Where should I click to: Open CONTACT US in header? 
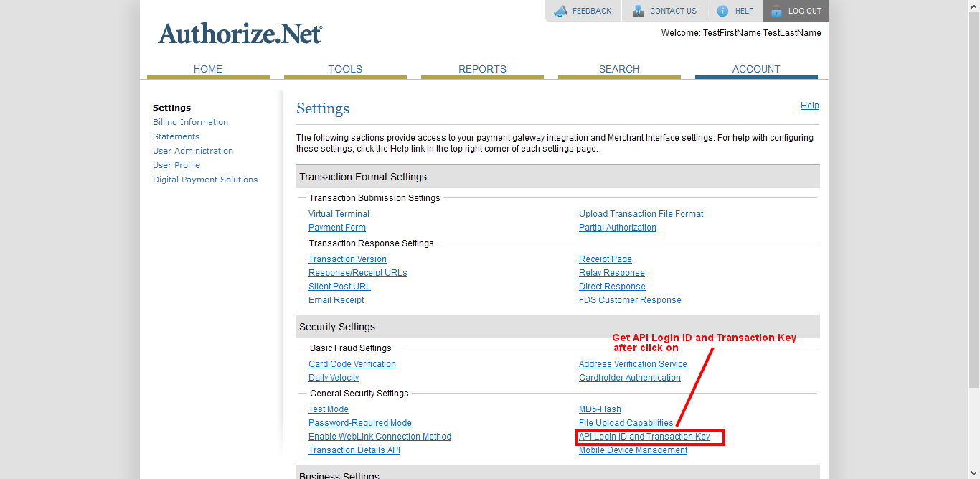pos(673,11)
